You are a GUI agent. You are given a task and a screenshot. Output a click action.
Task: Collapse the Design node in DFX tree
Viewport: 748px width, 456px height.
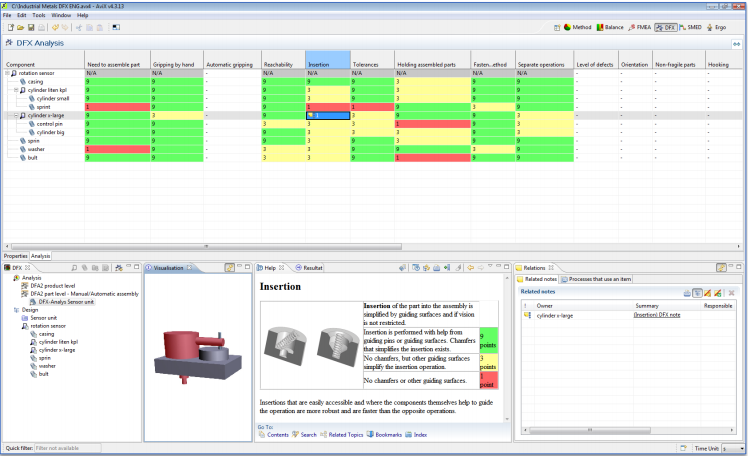click(16, 310)
